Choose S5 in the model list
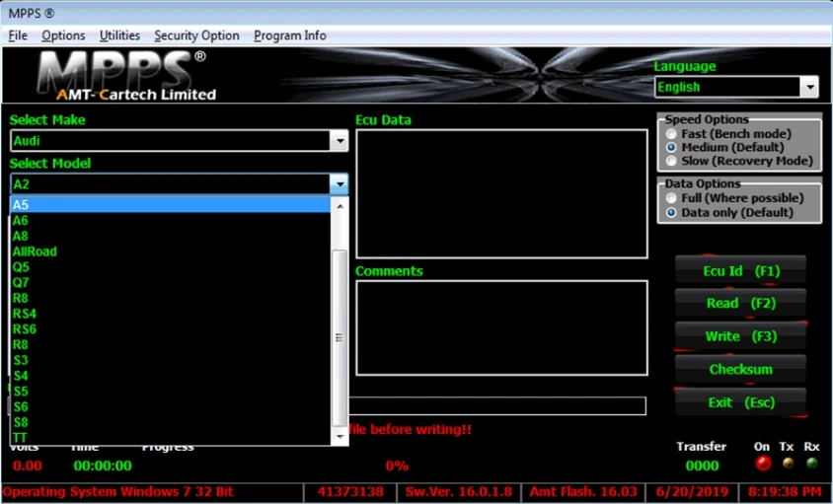The width and height of the screenshot is (833, 504). pos(170,391)
